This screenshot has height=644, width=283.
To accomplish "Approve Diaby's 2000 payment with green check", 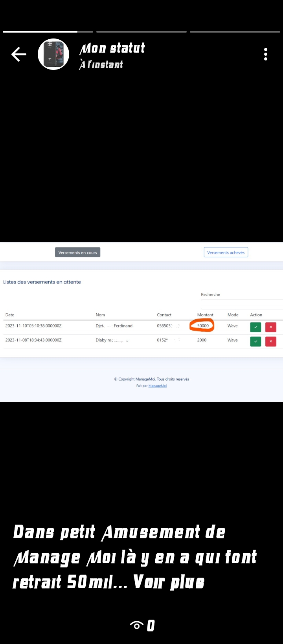I will pyautogui.click(x=255, y=342).
